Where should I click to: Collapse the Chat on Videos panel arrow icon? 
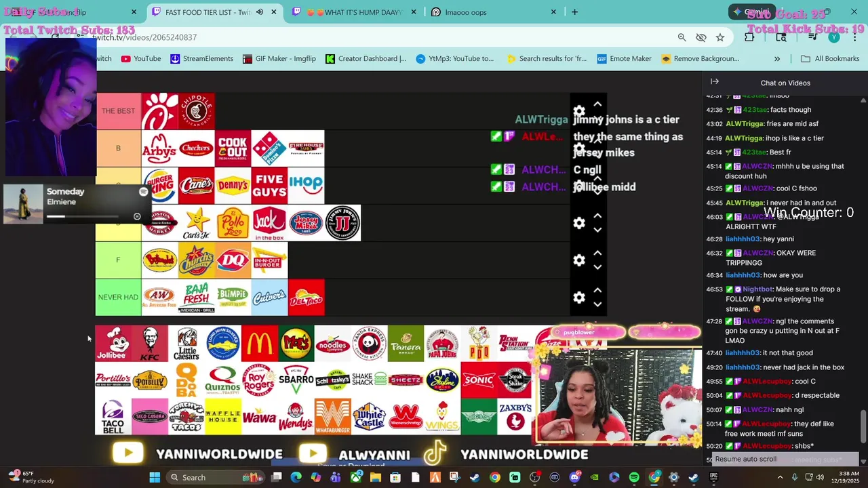(715, 81)
